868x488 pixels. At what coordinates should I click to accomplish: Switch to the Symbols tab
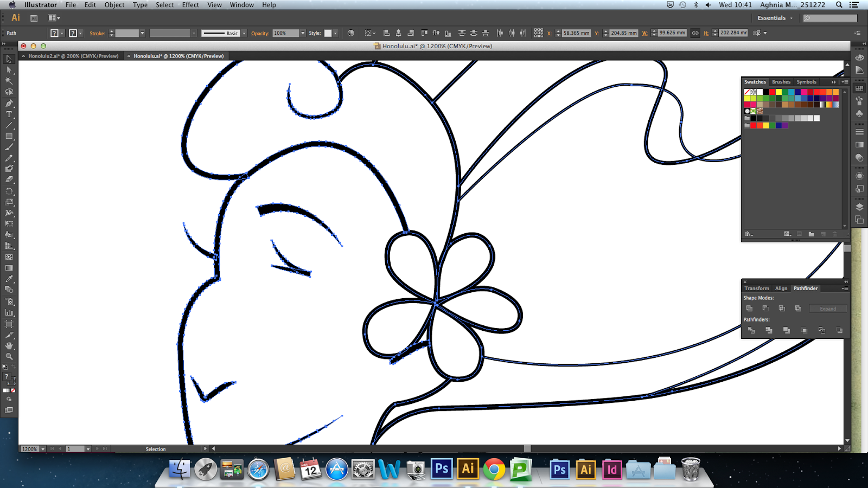pyautogui.click(x=806, y=82)
